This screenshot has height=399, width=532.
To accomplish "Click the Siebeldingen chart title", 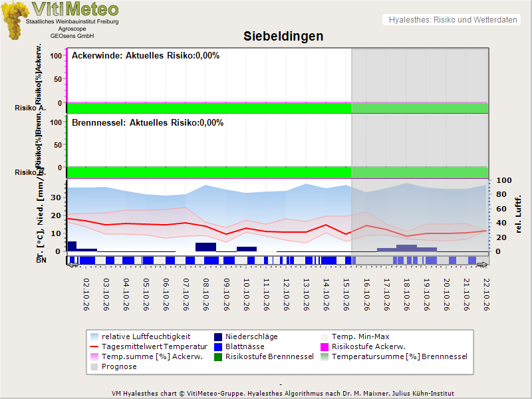I will 283,36.
